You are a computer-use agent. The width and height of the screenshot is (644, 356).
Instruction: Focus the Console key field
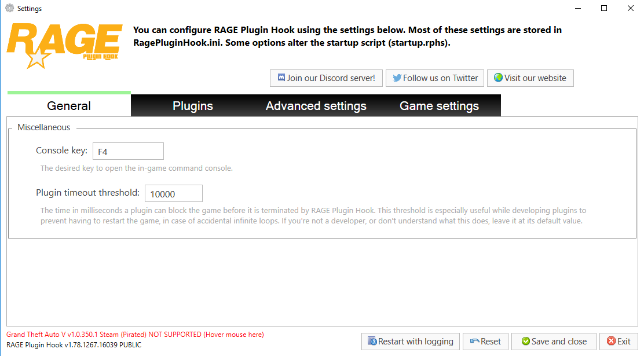128,151
